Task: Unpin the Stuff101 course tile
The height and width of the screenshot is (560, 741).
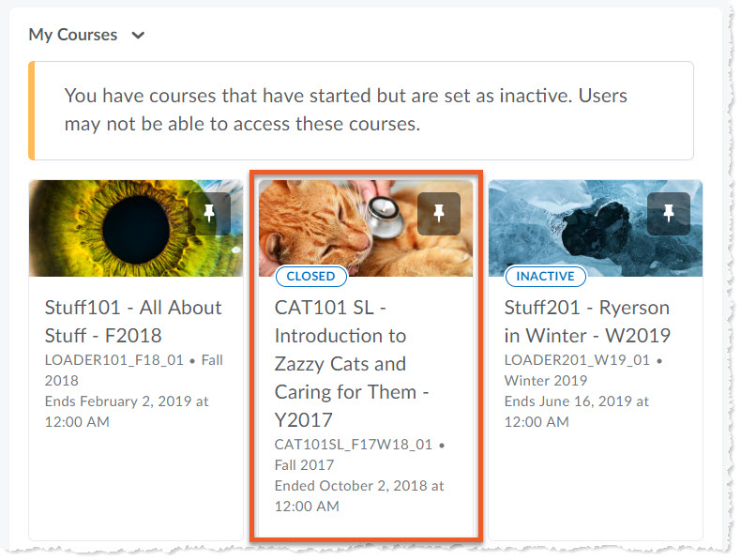Action: point(209,214)
